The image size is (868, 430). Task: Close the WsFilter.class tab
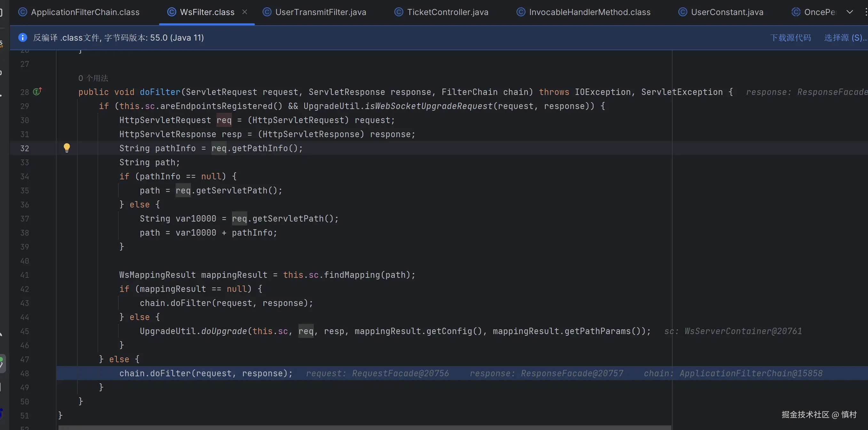245,12
